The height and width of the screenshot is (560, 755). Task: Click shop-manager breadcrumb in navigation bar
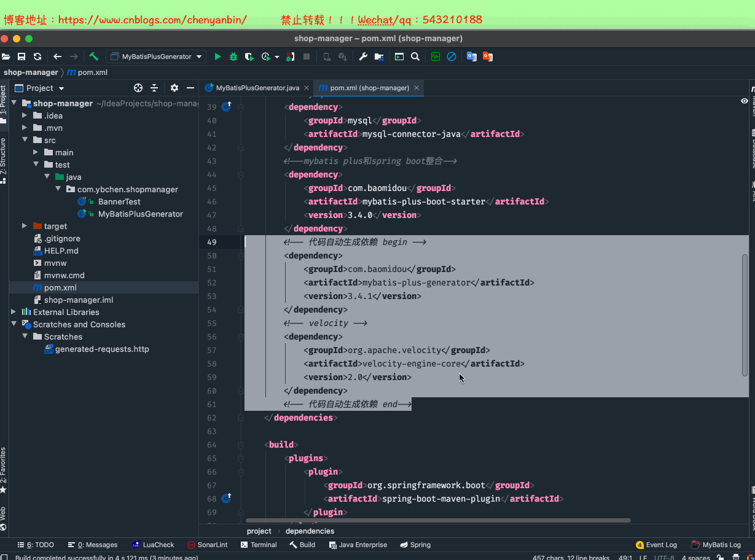click(x=31, y=72)
